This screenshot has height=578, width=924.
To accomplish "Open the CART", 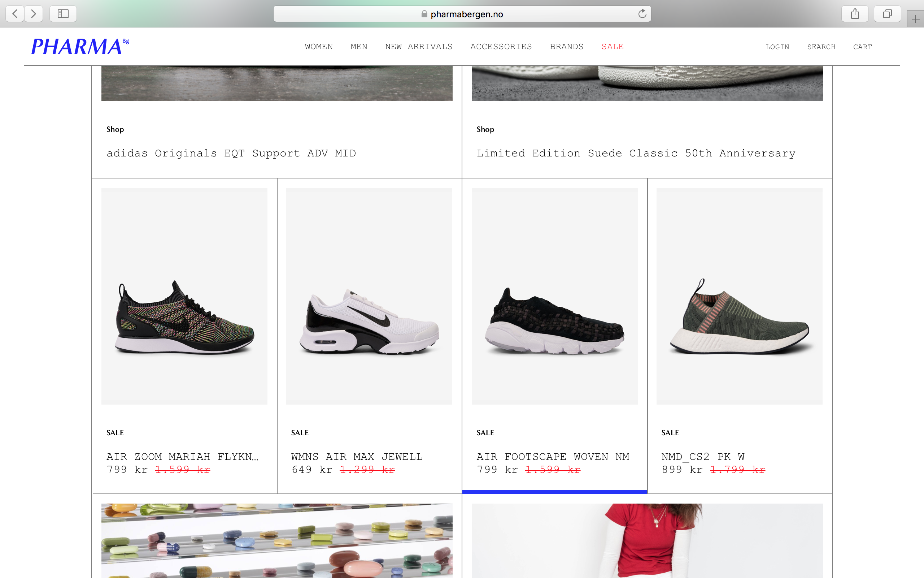I will point(863,47).
